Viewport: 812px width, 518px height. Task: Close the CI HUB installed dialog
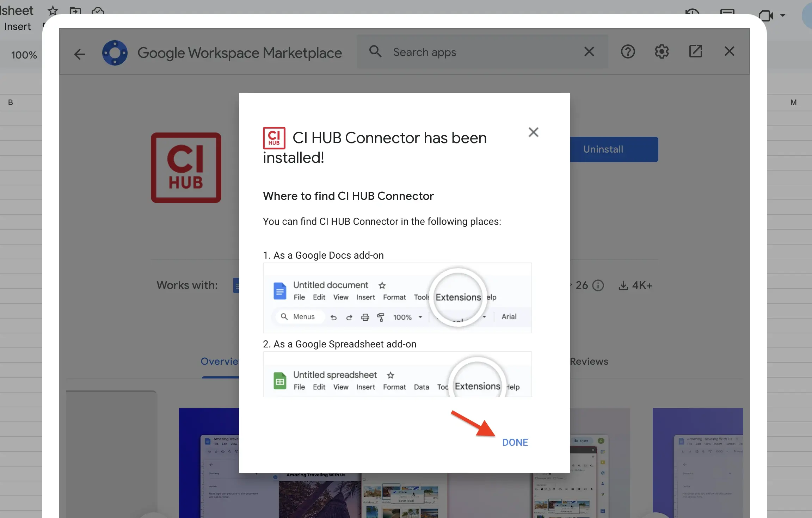coord(533,132)
